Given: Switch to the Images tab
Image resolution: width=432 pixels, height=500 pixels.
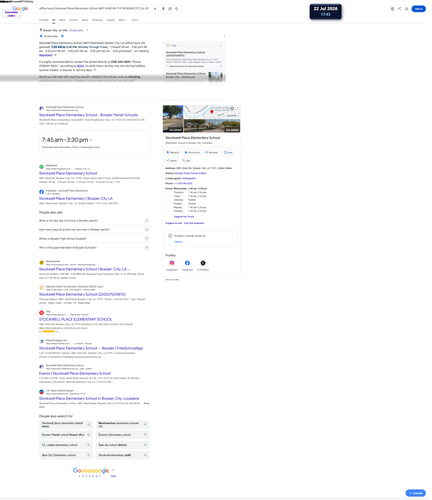Looking at the screenshot, I should pos(111,20).
